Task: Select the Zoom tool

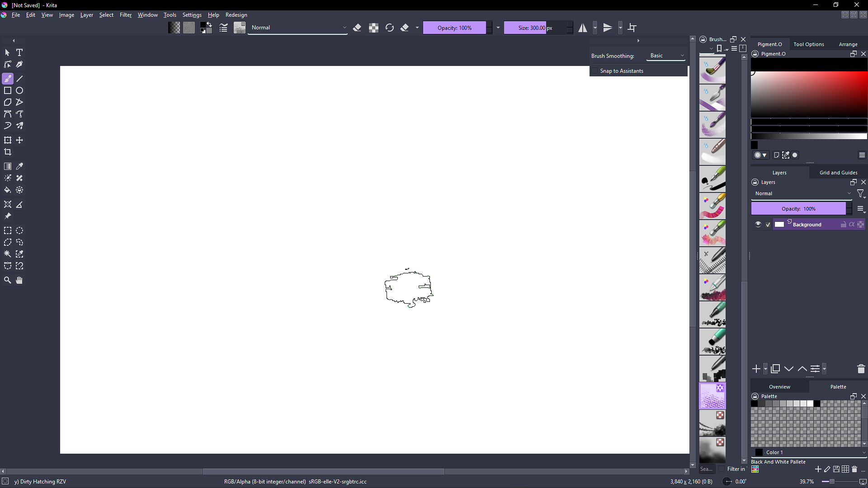Action: pyautogui.click(x=8, y=281)
